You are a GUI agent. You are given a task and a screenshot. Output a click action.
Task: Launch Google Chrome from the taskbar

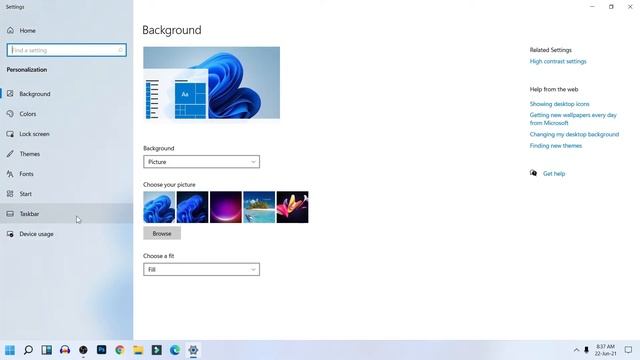(x=120, y=350)
